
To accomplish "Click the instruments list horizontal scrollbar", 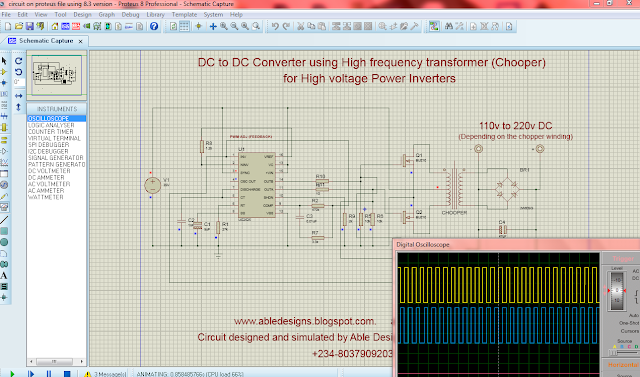I will (56, 361).
